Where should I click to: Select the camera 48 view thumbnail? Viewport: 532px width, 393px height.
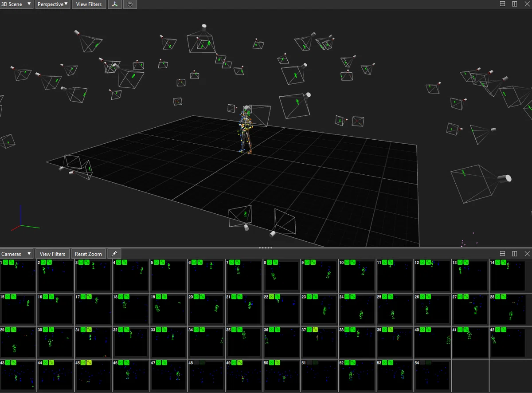[207, 376]
